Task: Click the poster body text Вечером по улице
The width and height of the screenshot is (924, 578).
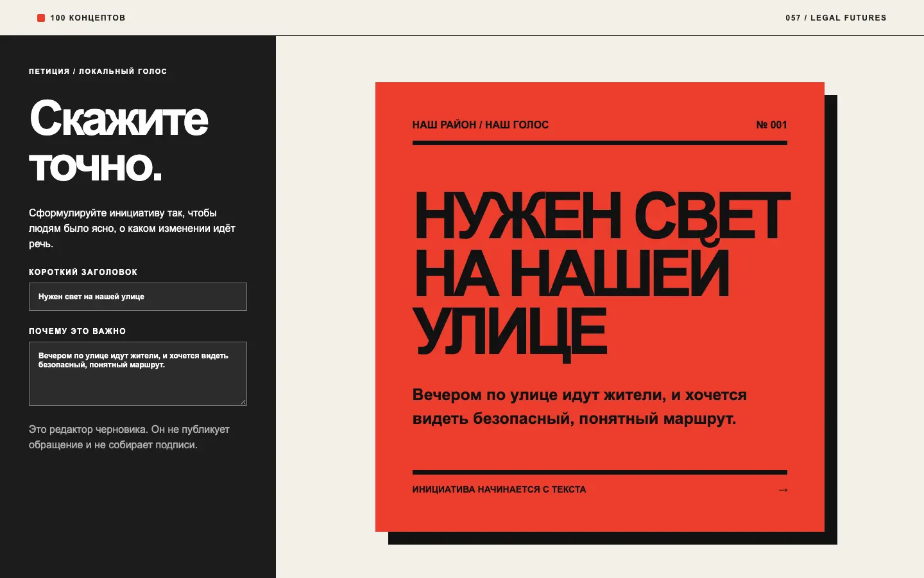Action: (x=579, y=407)
